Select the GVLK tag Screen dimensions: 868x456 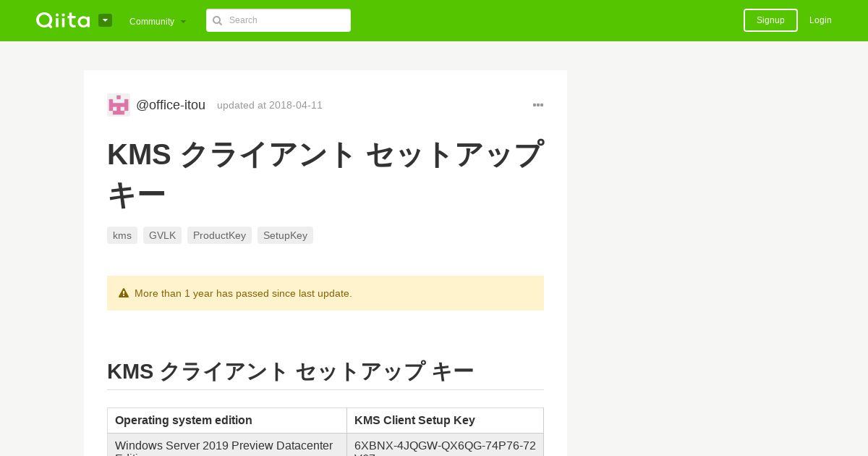click(162, 235)
